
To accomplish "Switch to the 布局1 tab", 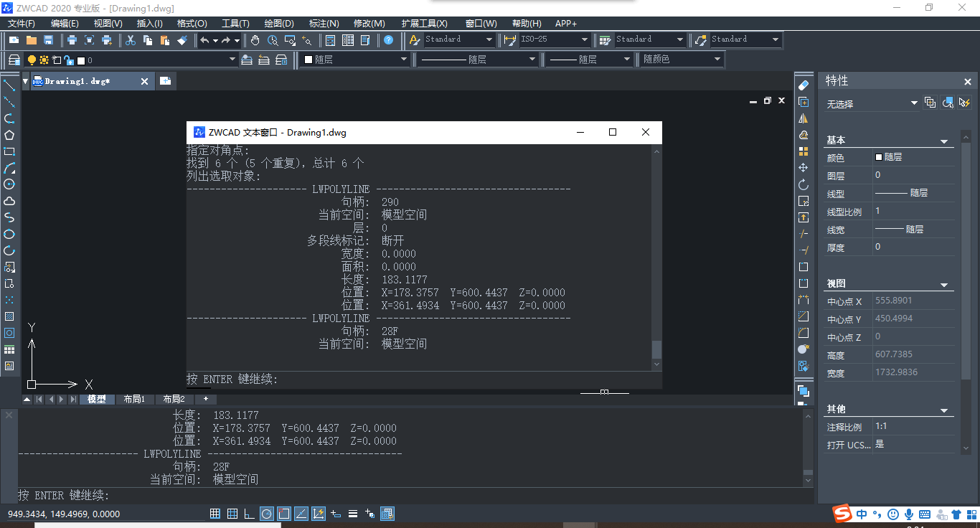I will (135, 399).
